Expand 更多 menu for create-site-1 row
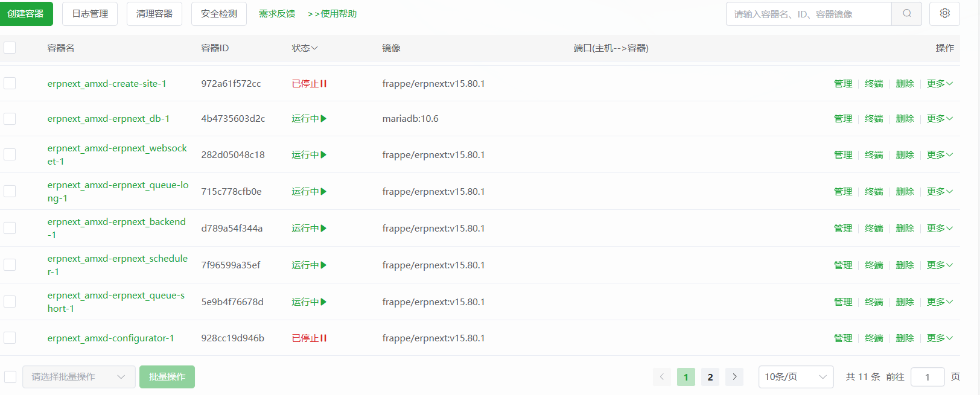 click(940, 84)
